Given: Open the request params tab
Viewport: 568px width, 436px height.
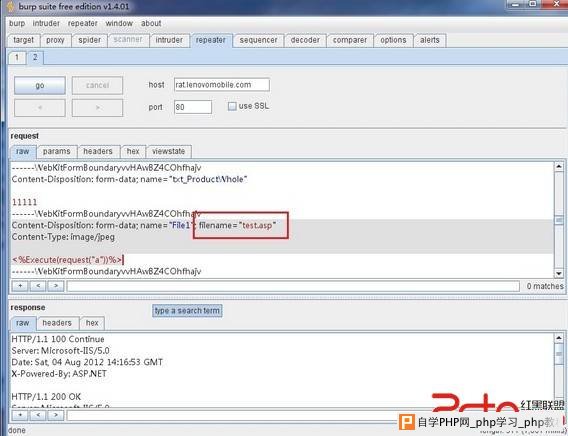Looking at the screenshot, I should [57, 151].
